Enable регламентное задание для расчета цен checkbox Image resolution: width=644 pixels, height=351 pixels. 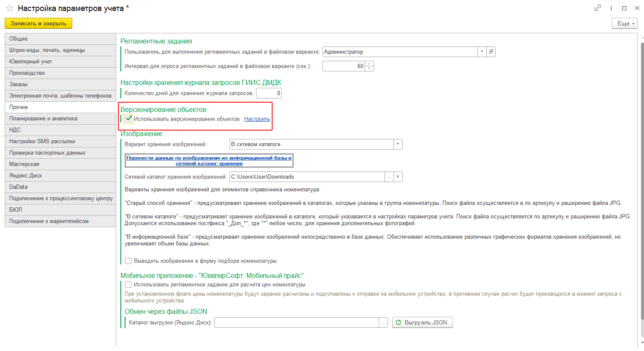click(128, 285)
